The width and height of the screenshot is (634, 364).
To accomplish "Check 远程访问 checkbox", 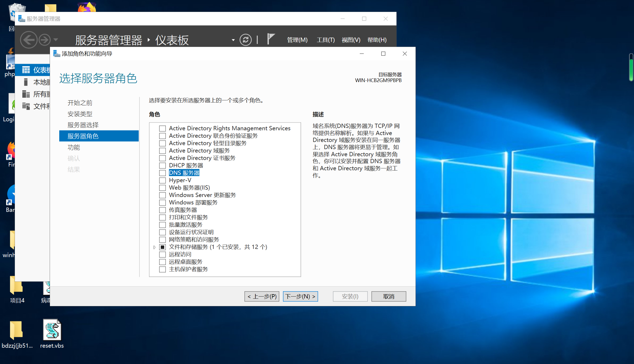I will point(162,255).
